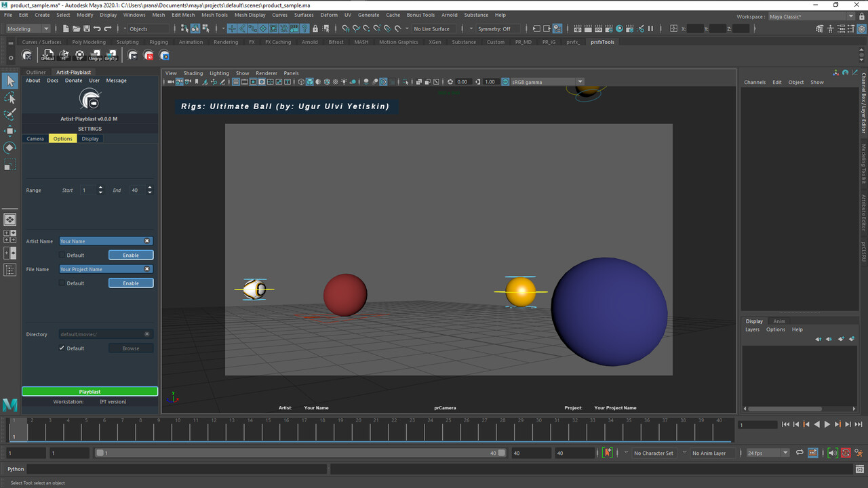Pause Viewport 2.0 display update

coord(651,28)
